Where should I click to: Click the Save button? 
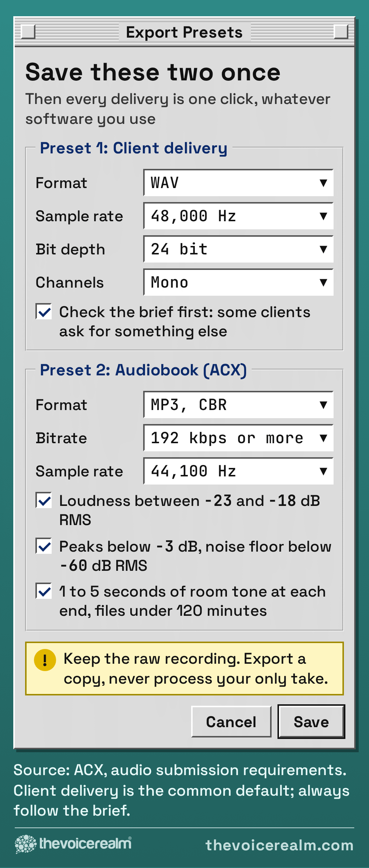click(x=311, y=722)
